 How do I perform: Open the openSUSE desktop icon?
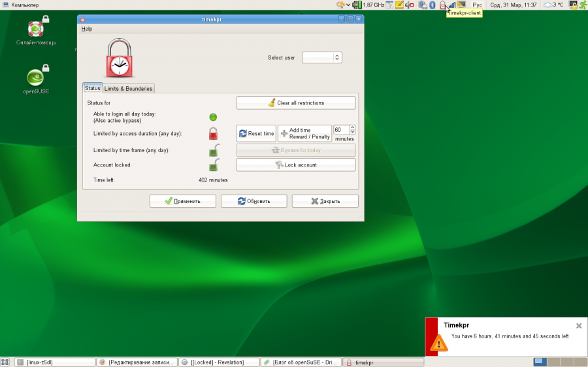click(37, 78)
